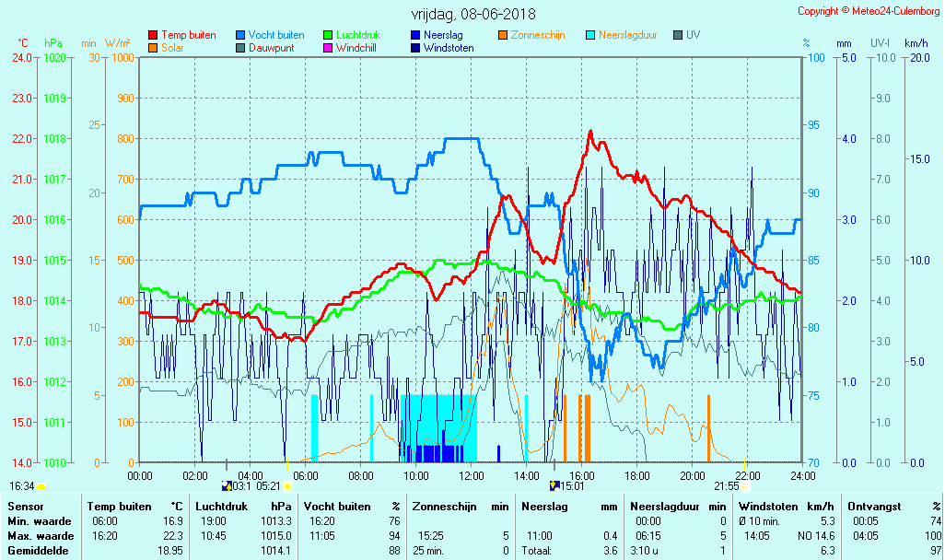Click the UV legend label
This screenshot has width=945, height=560.
click(693, 35)
